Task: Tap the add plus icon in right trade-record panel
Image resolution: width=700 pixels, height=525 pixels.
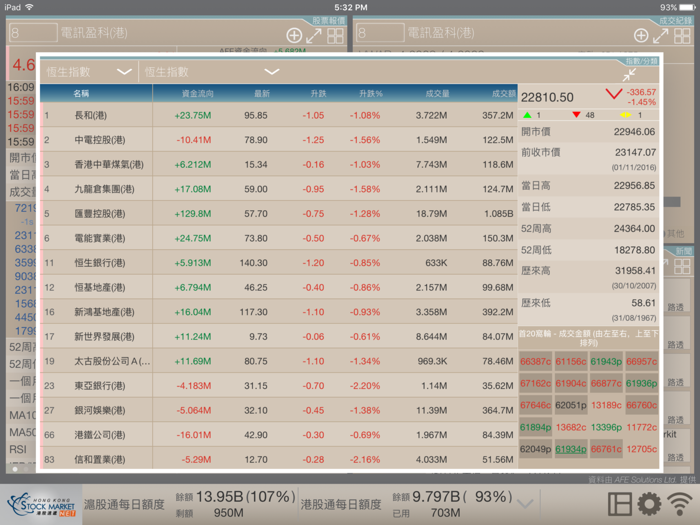Action: point(641,36)
